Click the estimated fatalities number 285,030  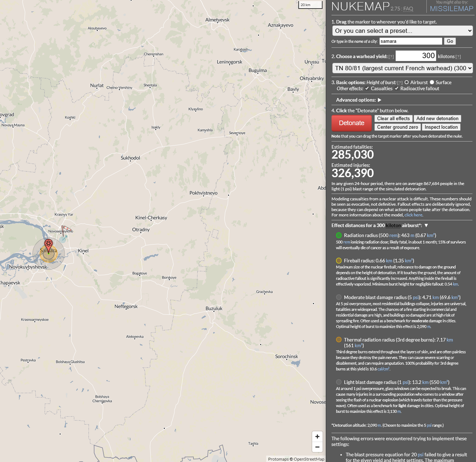(353, 155)
